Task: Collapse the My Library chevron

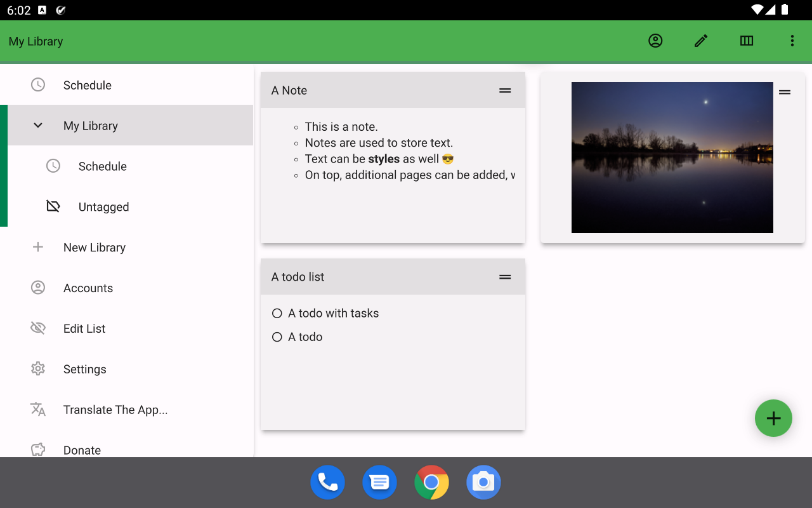Action: [38, 125]
